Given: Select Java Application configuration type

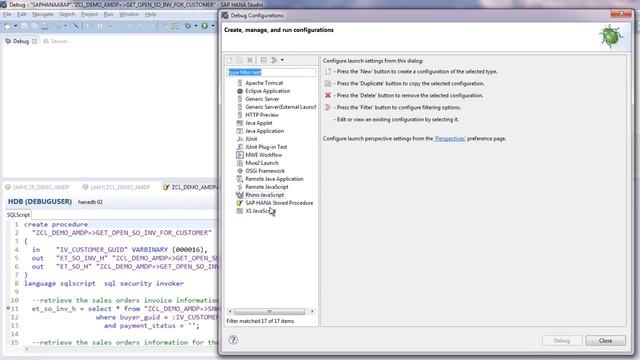Looking at the screenshot, I should [x=264, y=131].
